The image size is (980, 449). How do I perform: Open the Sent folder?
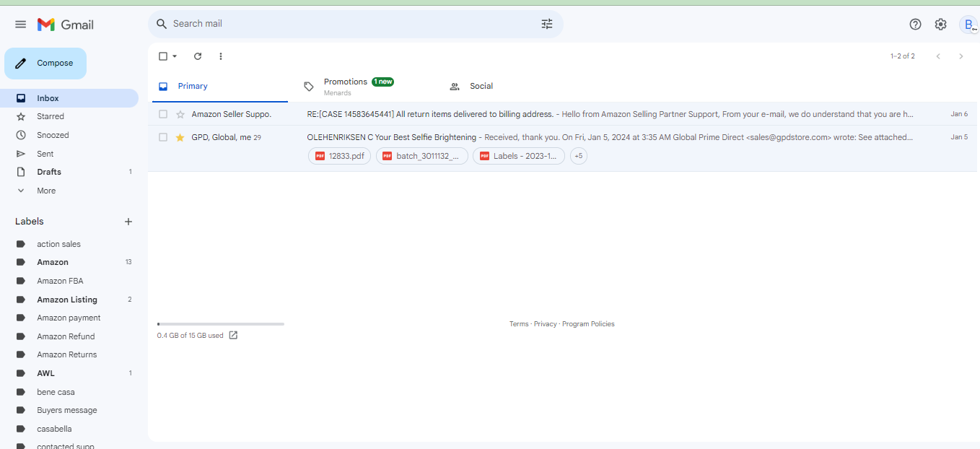point(69,154)
